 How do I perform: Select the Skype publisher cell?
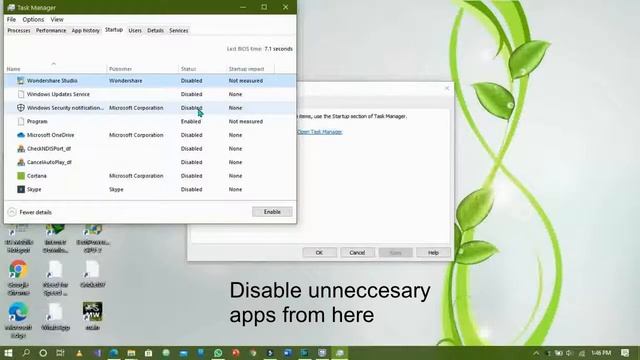[116, 189]
